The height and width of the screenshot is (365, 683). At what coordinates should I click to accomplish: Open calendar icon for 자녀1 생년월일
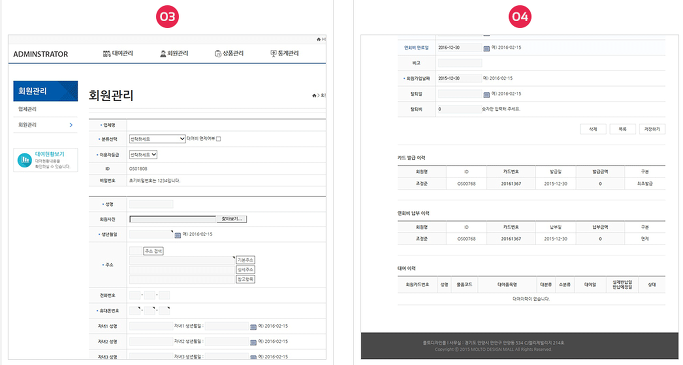pyautogui.click(x=254, y=327)
